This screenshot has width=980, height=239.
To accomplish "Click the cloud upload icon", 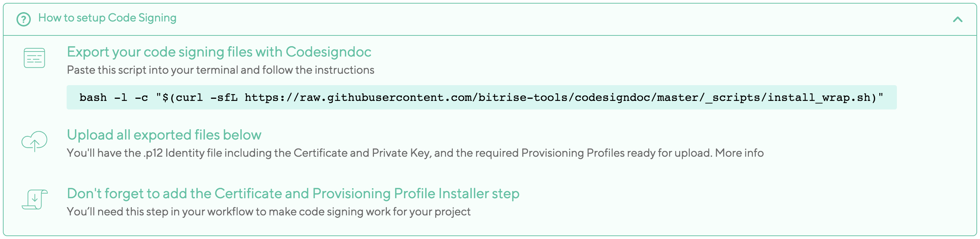I will (x=34, y=141).
